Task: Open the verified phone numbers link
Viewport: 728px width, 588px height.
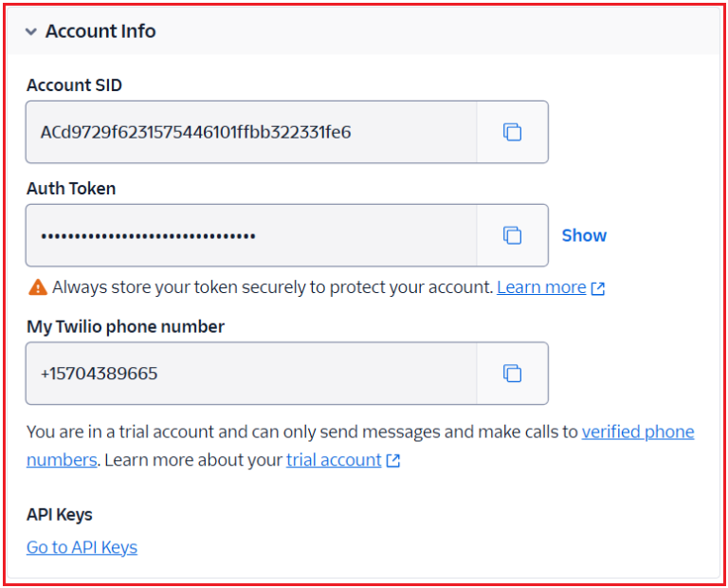Action: coord(638,432)
